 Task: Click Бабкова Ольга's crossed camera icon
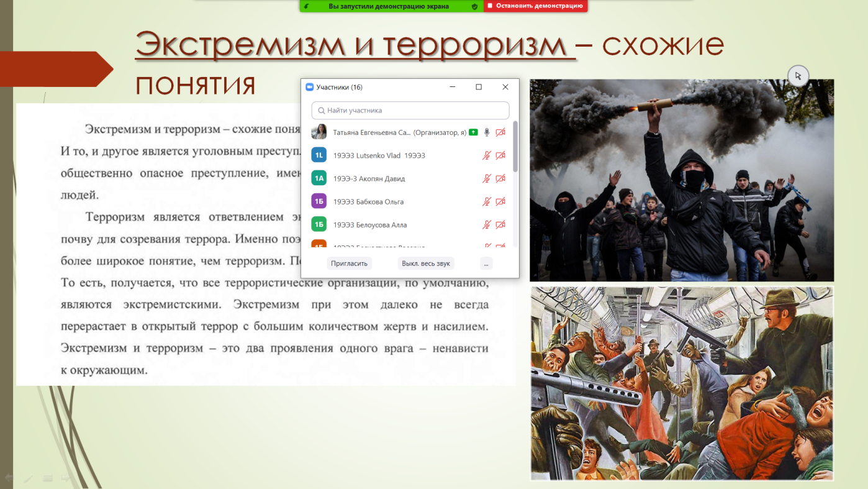[x=500, y=201]
